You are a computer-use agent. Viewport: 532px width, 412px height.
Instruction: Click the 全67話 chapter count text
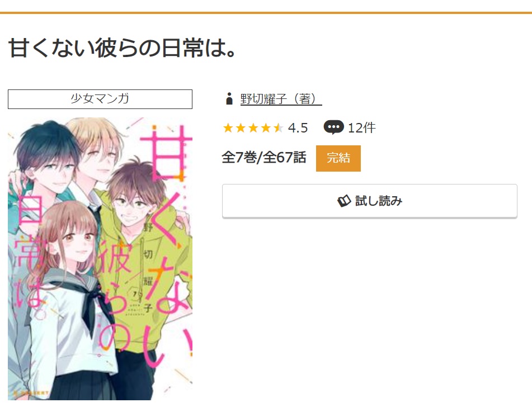[284, 157]
